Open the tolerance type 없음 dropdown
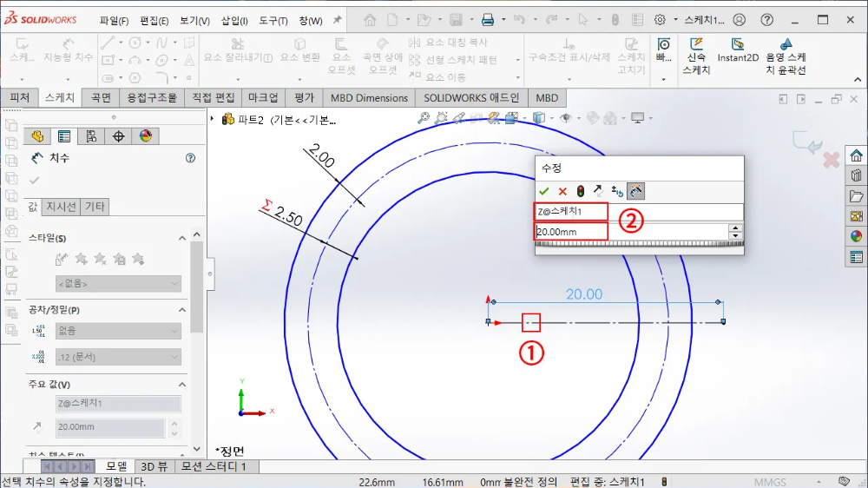Viewport: 868px width, 488px height. click(118, 331)
